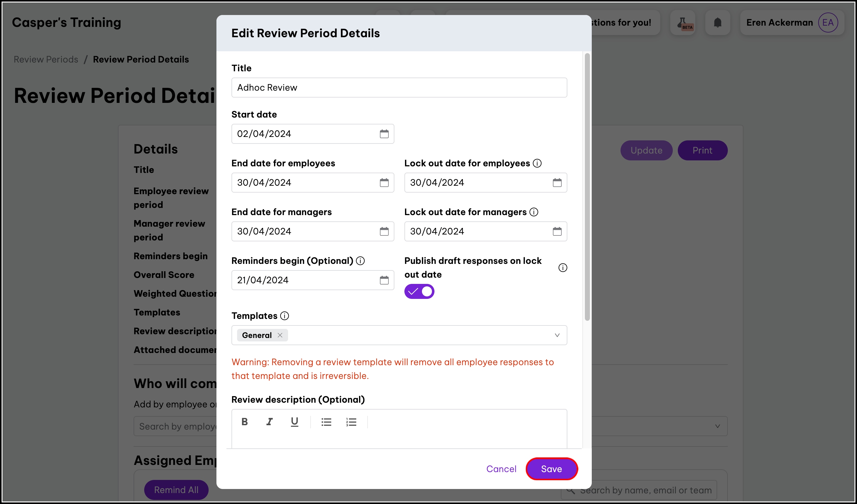Remove the General template tag
The width and height of the screenshot is (857, 504).
coord(280,335)
